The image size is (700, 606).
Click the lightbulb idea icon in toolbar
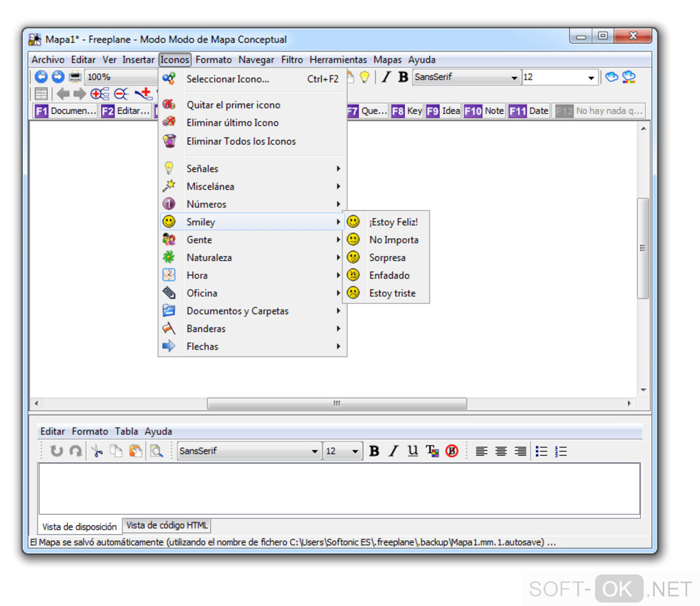(x=364, y=77)
